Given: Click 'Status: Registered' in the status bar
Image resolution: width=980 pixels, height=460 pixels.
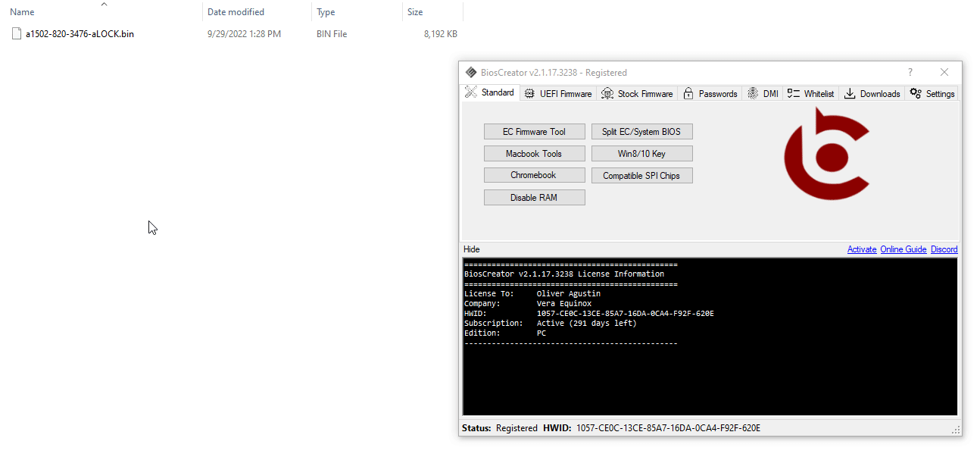Looking at the screenshot, I should coord(500,428).
